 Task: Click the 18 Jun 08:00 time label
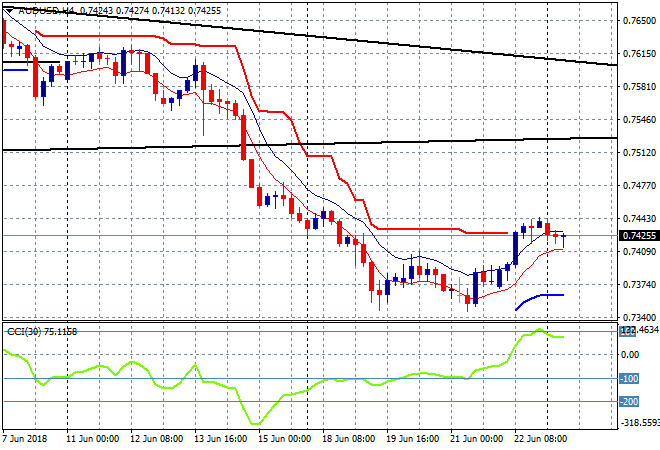[x=349, y=439]
